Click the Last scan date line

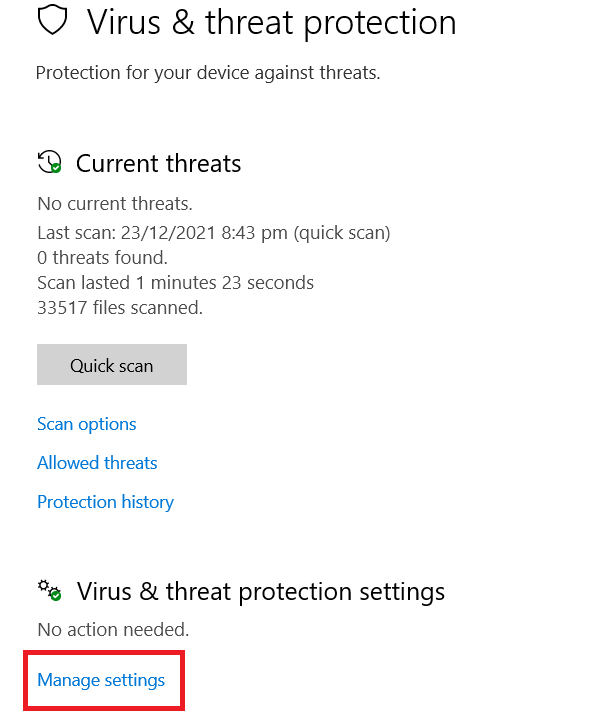coord(214,233)
